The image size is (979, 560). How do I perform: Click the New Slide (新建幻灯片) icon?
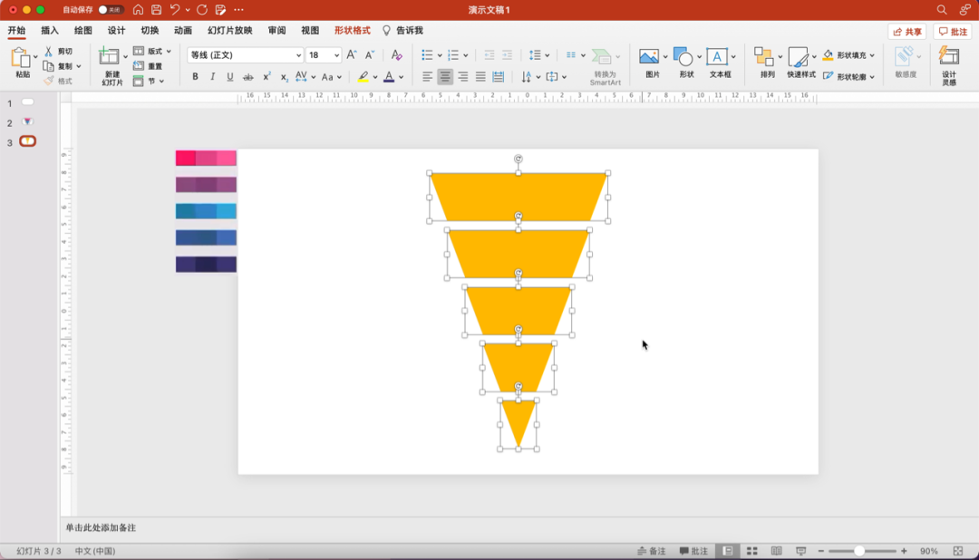pos(110,58)
